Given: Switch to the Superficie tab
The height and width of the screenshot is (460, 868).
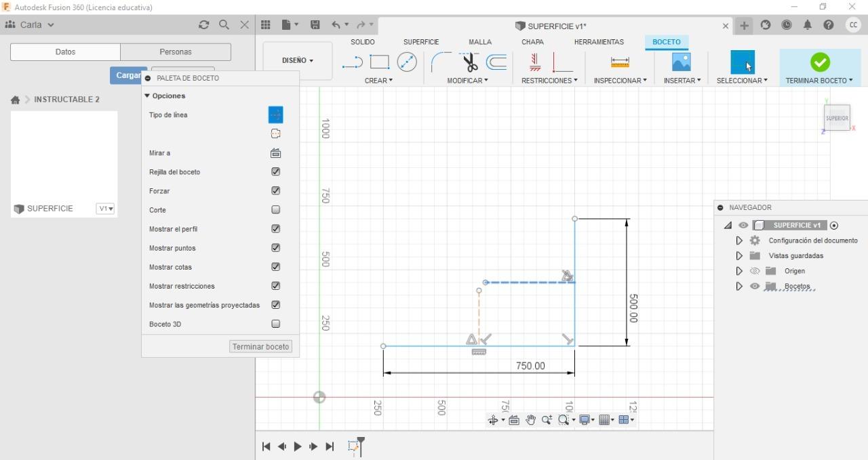Looking at the screenshot, I should point(421,42).
